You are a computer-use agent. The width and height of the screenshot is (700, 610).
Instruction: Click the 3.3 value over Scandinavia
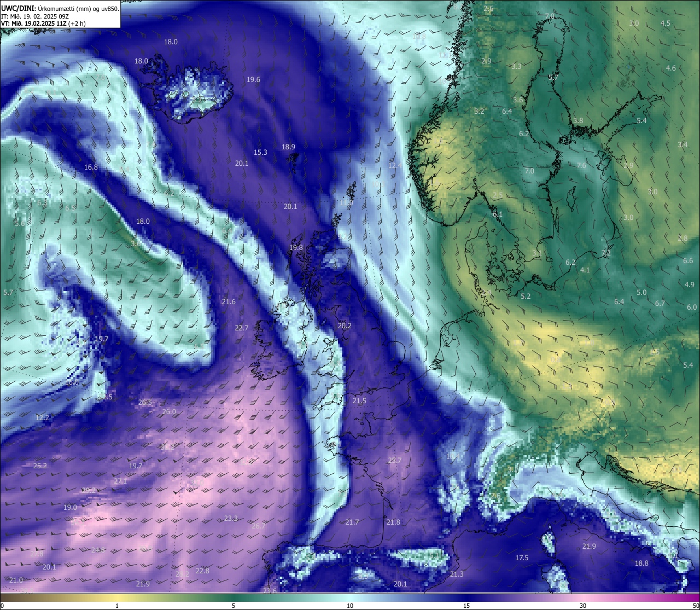tap(516, 66)
